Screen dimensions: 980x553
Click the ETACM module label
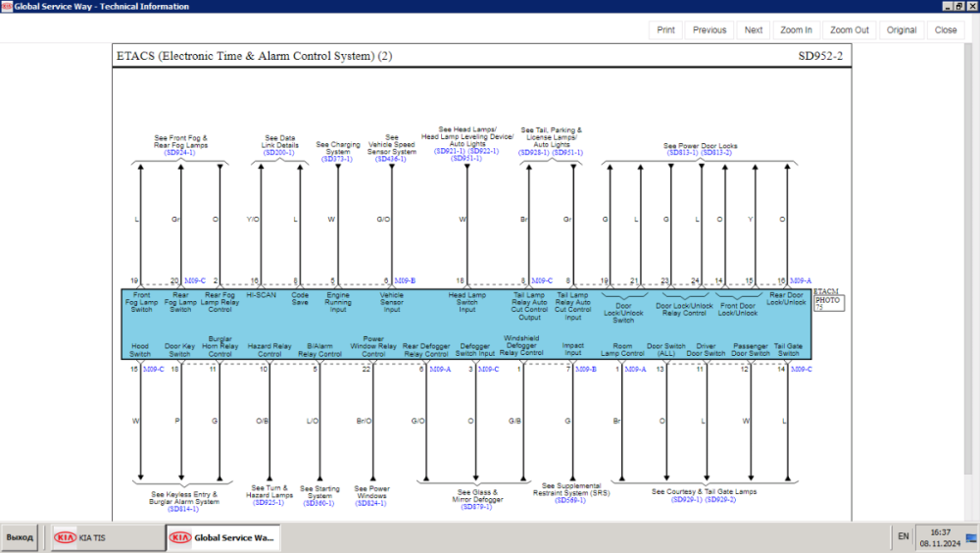825,291
